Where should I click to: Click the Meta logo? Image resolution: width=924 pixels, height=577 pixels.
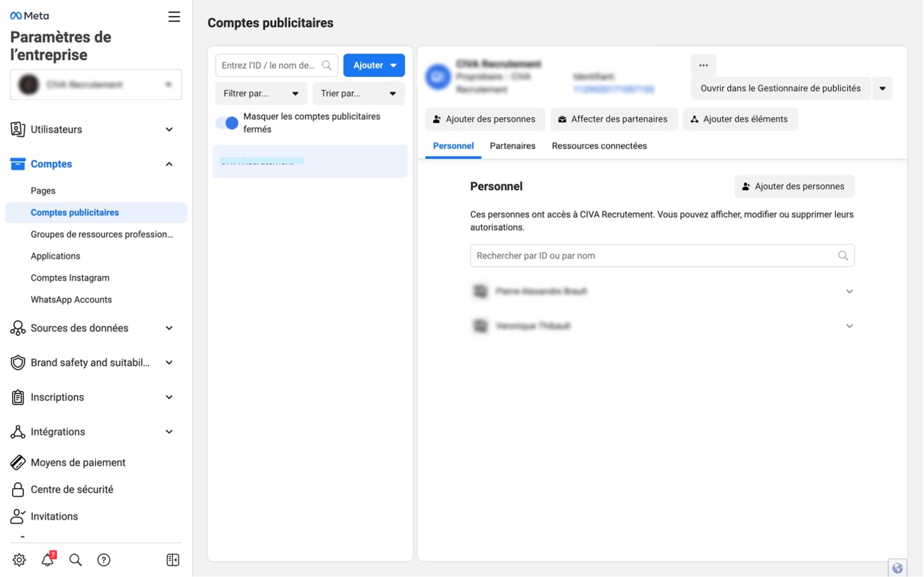coord(29,15)
